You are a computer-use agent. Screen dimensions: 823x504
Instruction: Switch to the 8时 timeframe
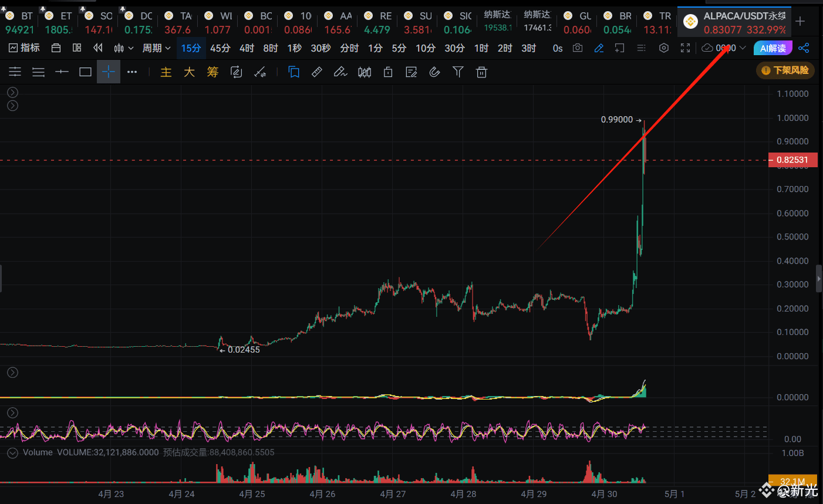pos(271,48)
